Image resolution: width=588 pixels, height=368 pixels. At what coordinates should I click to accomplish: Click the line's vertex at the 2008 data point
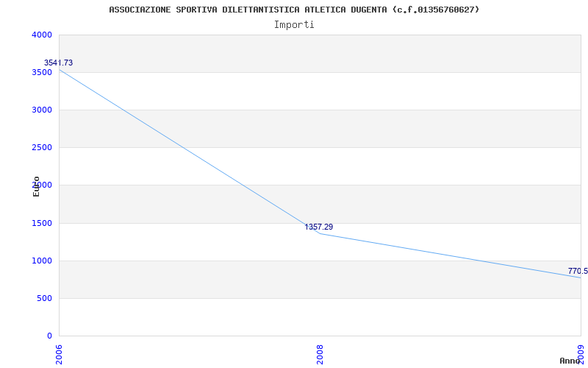(320, 233)
